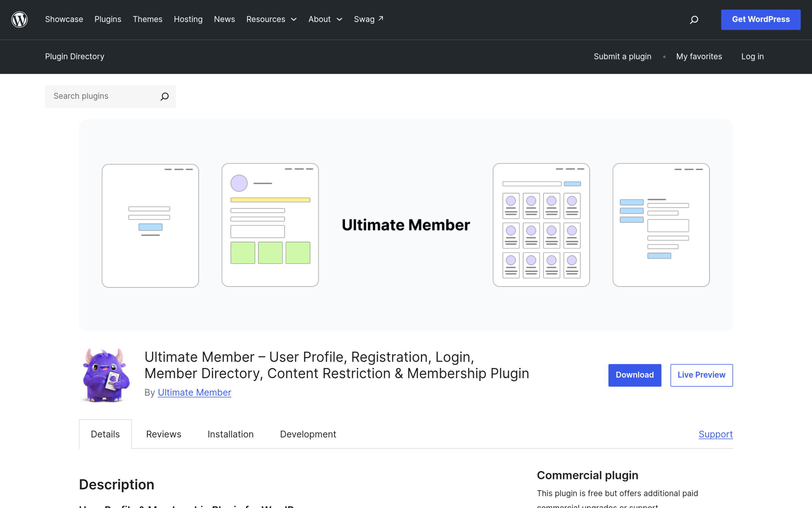Open Themes in the top navigation
This screenshot has height=508, width=812.
tap(147, 19)
